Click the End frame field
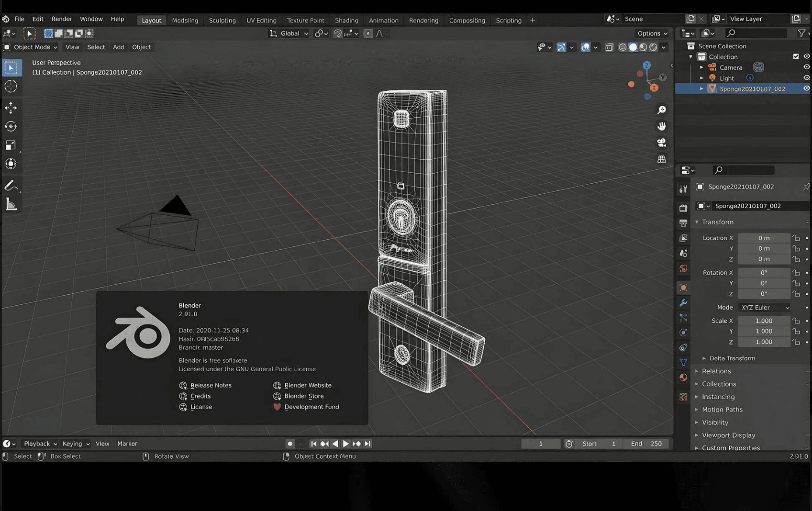 point(646,444)
